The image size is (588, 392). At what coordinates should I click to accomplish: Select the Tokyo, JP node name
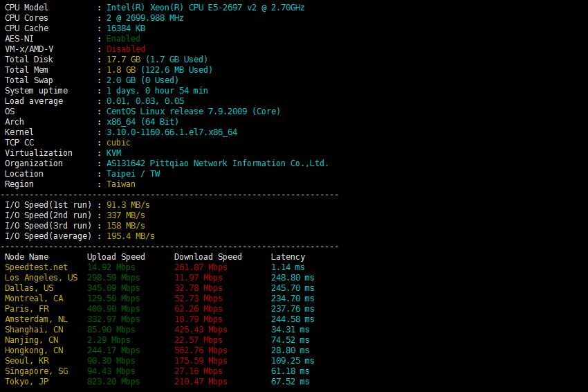26,382
